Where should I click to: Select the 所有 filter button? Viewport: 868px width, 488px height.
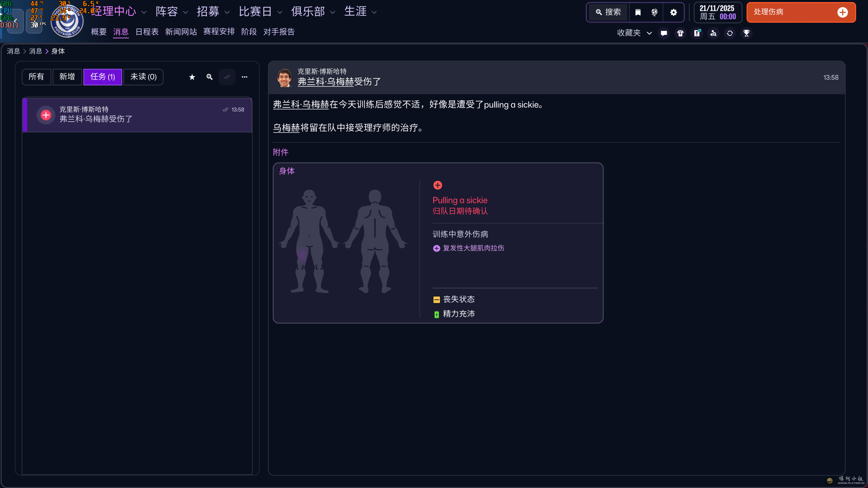tap(36, 77)
